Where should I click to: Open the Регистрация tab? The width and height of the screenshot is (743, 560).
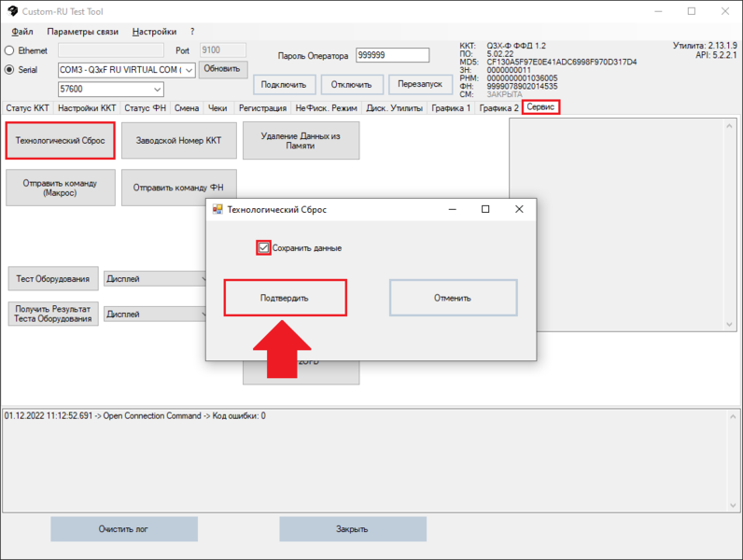coord(262,108)
